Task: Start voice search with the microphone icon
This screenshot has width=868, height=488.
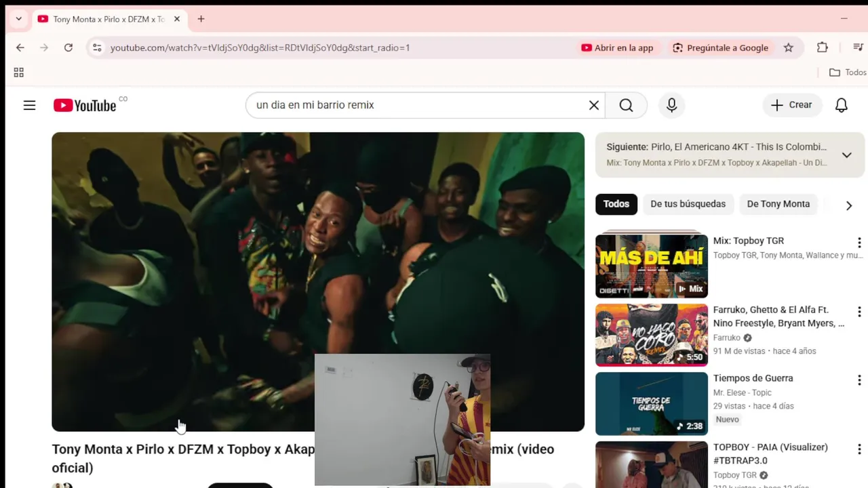Action: [671, 105]
